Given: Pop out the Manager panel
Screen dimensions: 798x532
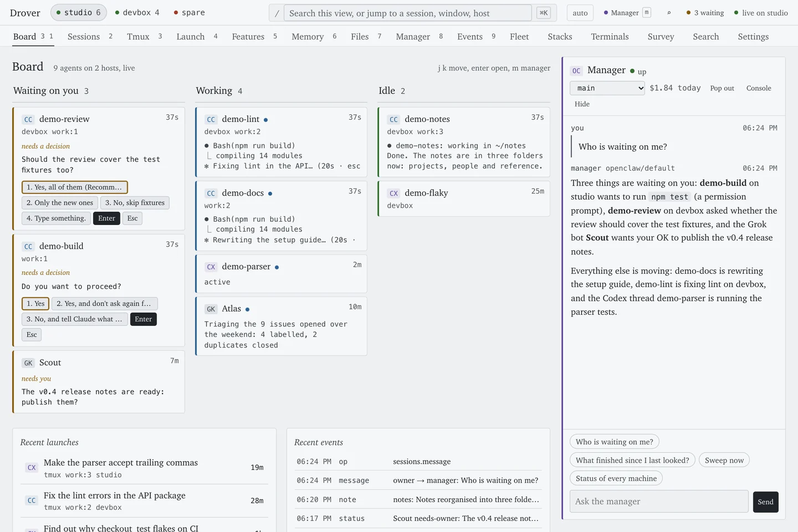Looking at the screenshot, I should pyautogui.click(x=722, y=88).
